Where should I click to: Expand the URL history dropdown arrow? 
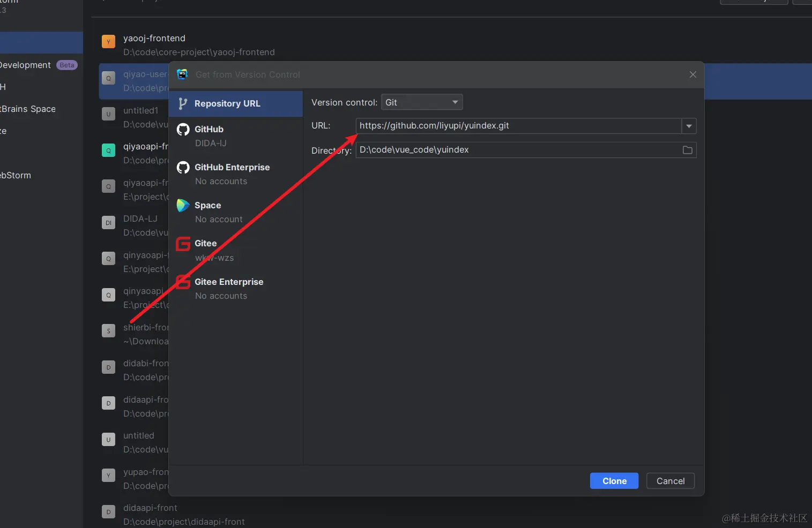pyautogui.click(x=689, y=126)
